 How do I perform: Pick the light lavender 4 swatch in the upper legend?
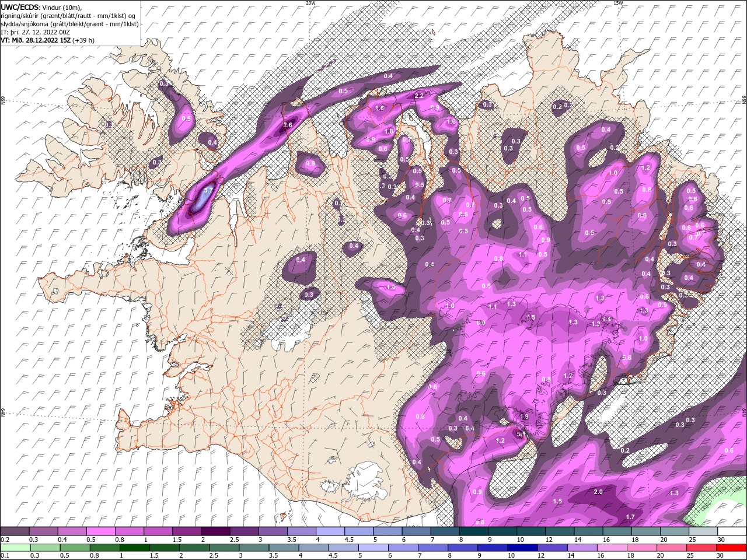click(x=330, y=531)
